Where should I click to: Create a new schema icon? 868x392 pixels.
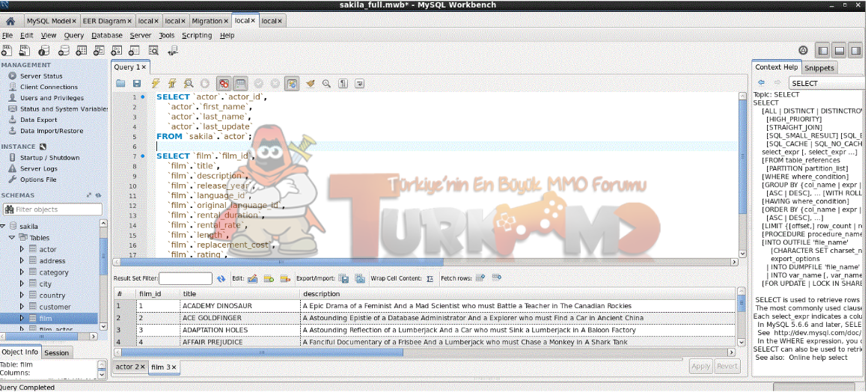click(x=63, y=51)
